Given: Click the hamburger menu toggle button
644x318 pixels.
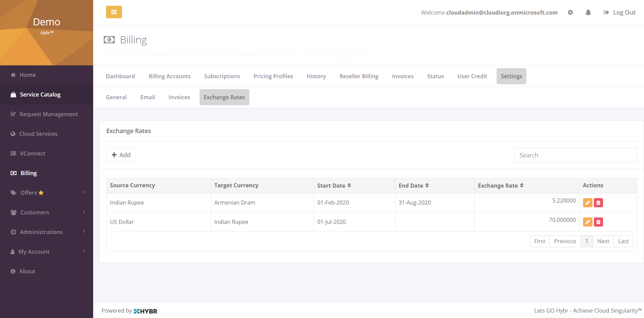Looking at the screenshot, I should 114,12.
